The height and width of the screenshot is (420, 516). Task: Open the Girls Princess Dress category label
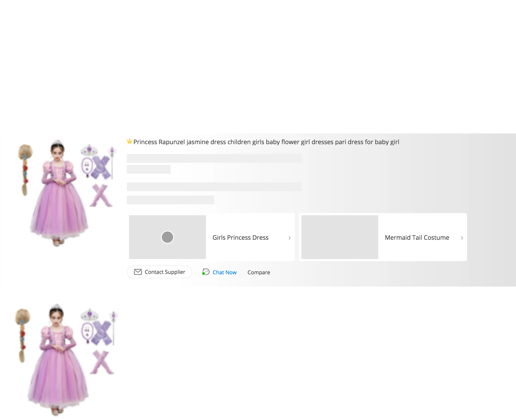pos(240,238)
